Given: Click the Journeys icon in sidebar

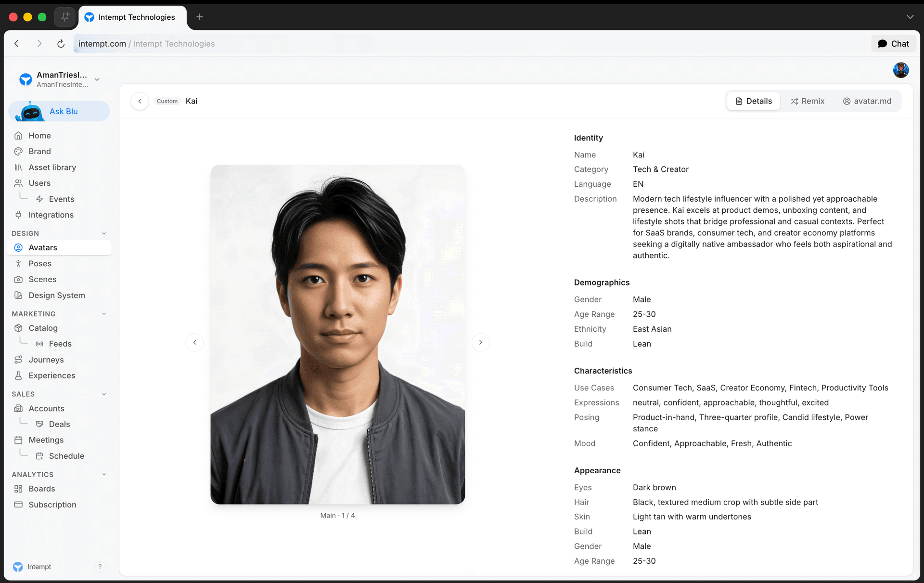Looking at the screenshot, I should coord(18,360).
